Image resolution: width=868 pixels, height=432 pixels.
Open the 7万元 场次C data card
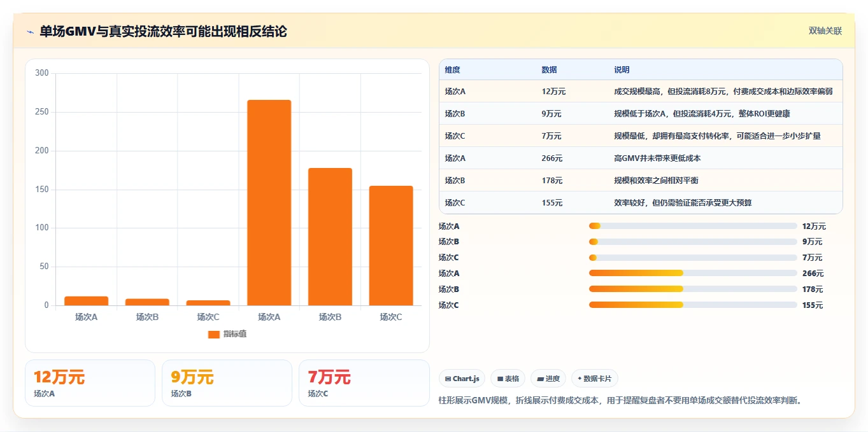(x=364, y=383)
